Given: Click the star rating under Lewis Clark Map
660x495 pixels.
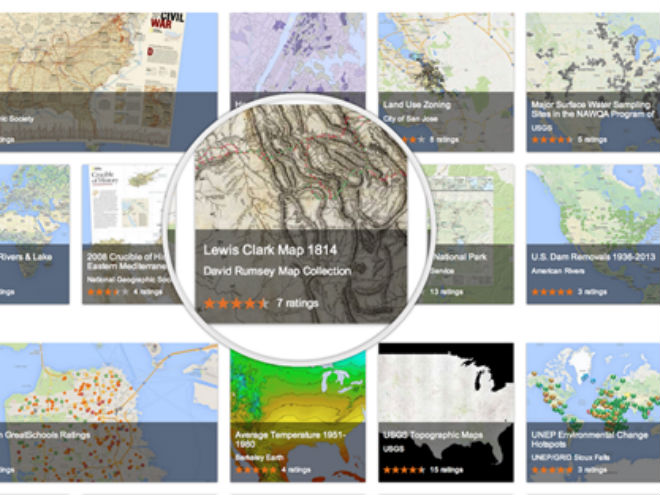Looking at the screenshot, I should click(236, 303).
